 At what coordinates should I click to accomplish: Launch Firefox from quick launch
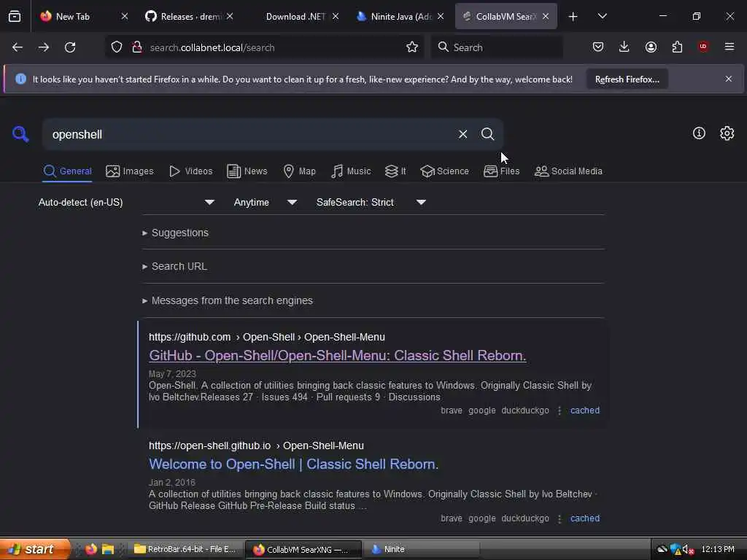click(x=91, y=549)
